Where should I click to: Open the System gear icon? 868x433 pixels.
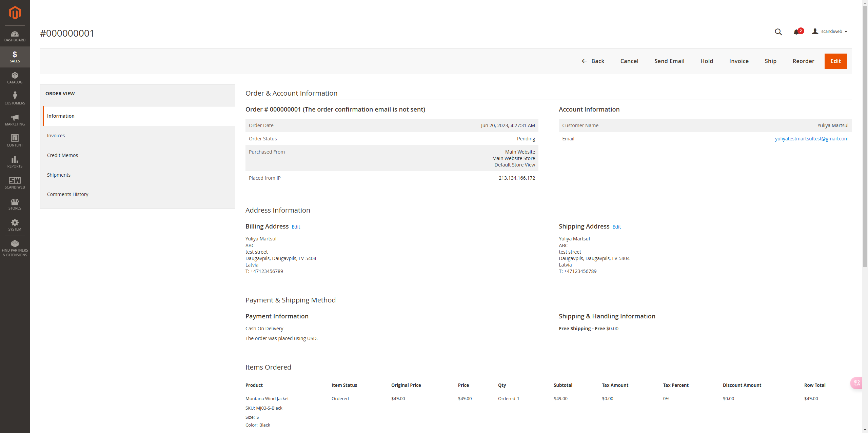pyautogui.click(x=15, y=225)
